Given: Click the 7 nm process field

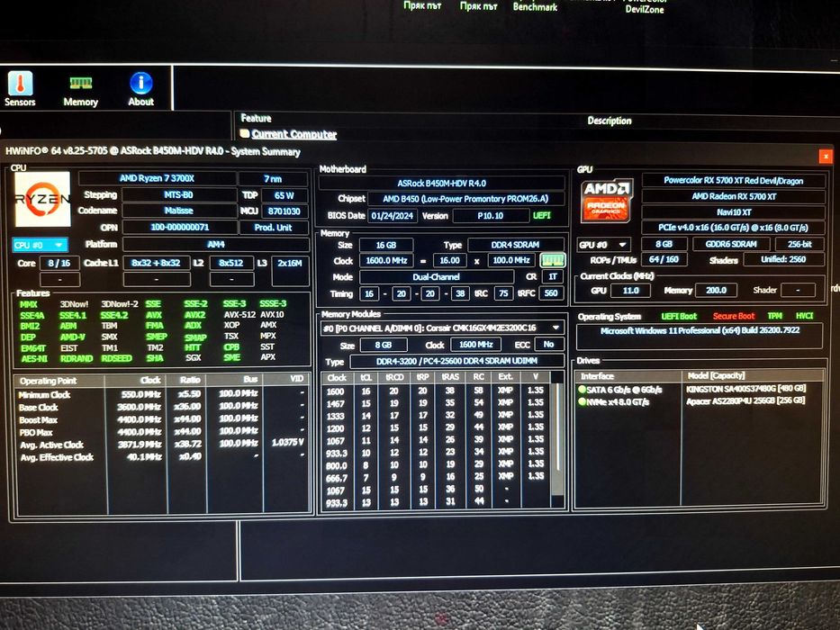Looking at the screenshot, I should pos(273,179).
